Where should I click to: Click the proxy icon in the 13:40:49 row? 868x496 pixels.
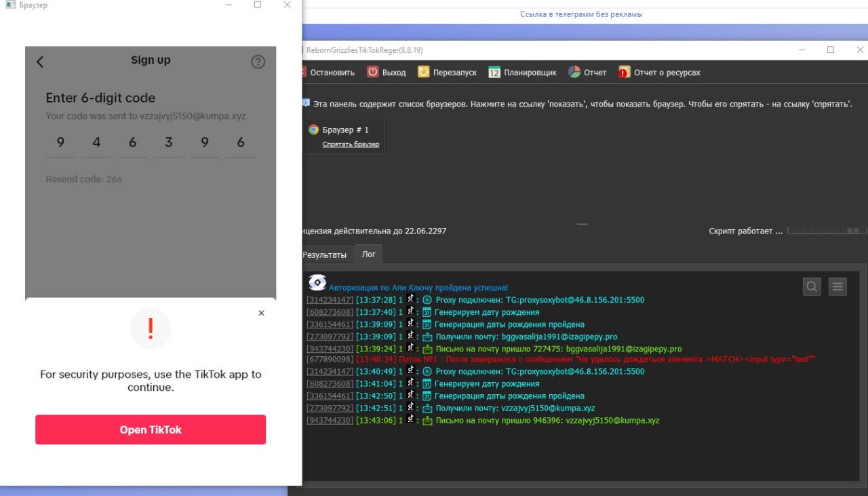[427, 372]
